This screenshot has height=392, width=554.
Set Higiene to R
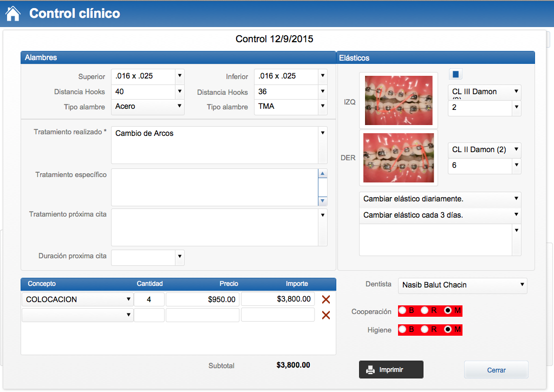click(x=425, y=329)
